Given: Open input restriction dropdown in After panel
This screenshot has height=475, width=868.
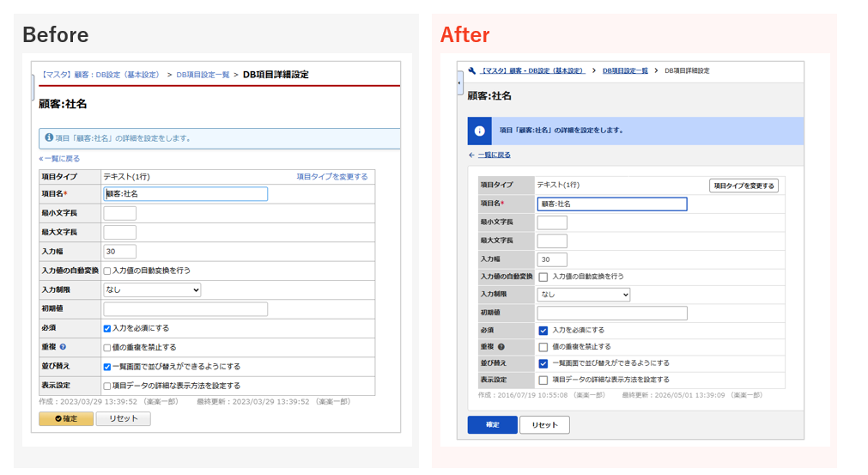Looking at the screenshot, I should click(x=584, y=295).
